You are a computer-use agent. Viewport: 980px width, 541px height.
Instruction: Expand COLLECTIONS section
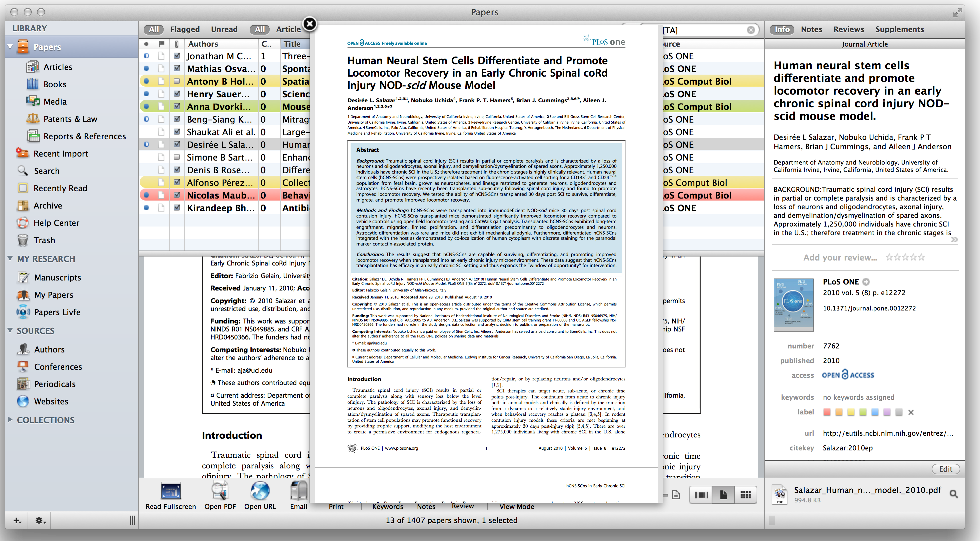pos(10,420)
